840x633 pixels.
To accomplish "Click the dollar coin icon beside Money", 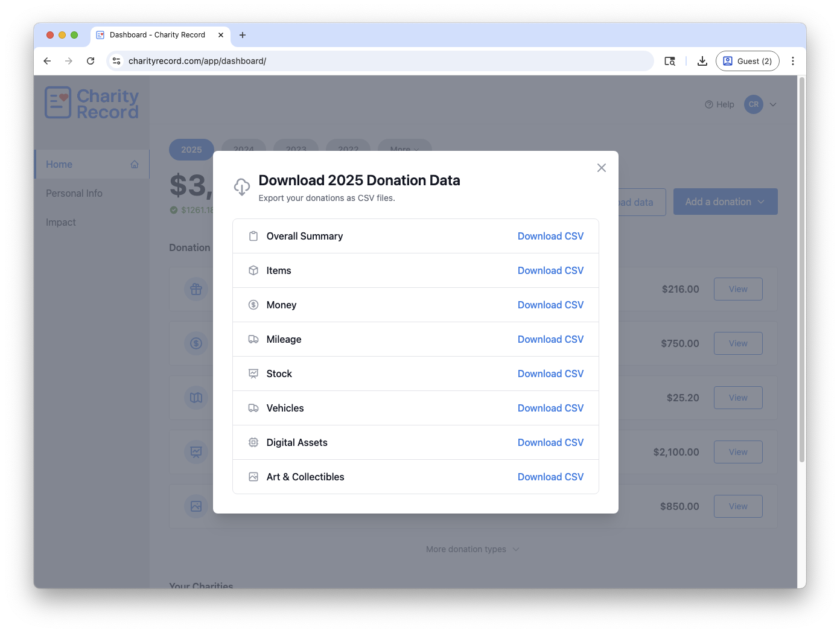I will coord(253,305).
